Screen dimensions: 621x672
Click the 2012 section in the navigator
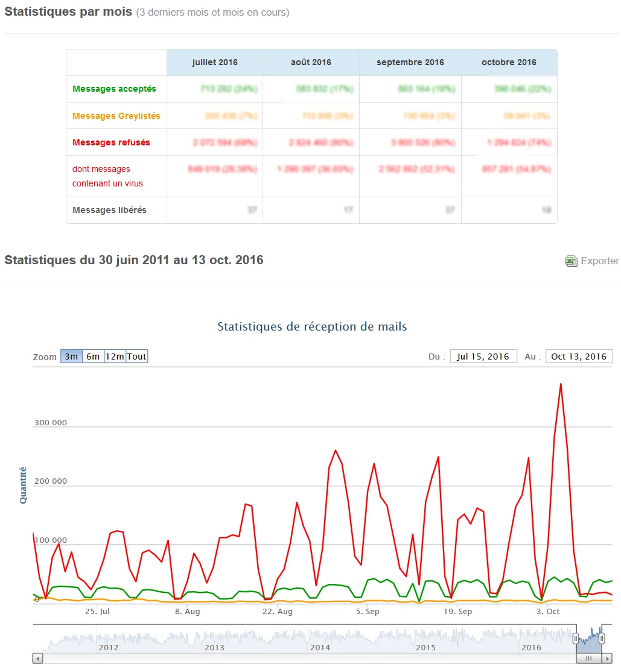pos(109,648)
